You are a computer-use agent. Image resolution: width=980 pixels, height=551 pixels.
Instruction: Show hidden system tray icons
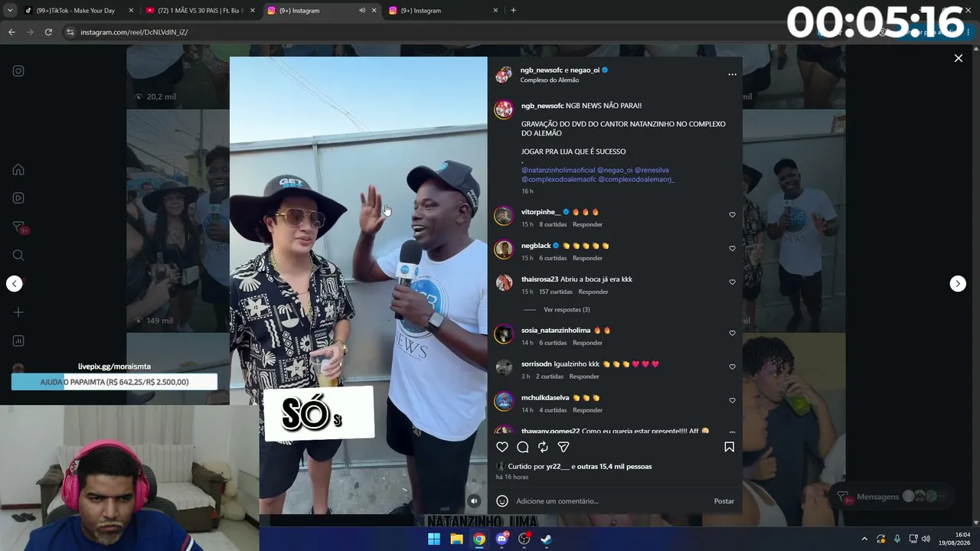pyautogui.click(x=864, y=539)
